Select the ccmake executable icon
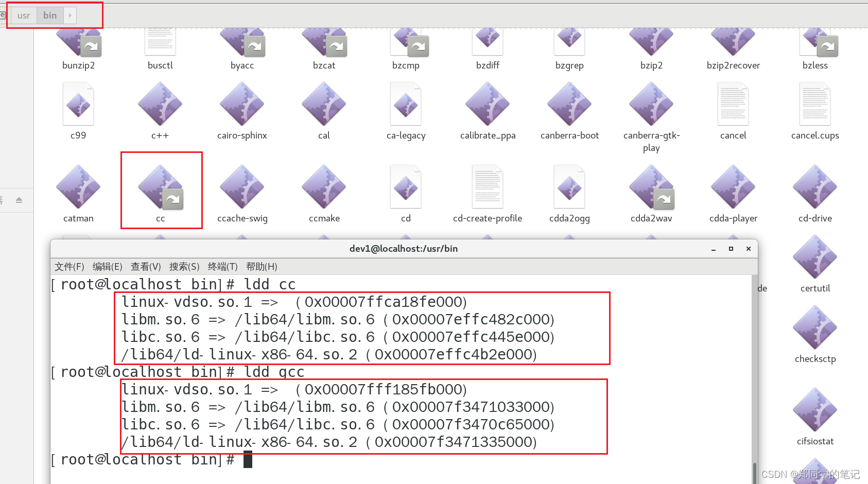 tap(324, 187)
